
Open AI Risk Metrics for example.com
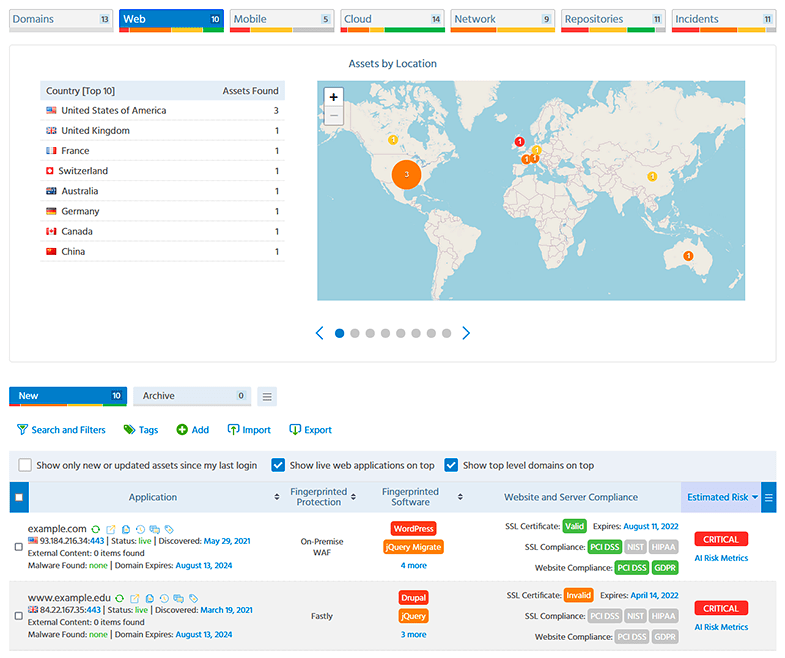tap(720, 558)
